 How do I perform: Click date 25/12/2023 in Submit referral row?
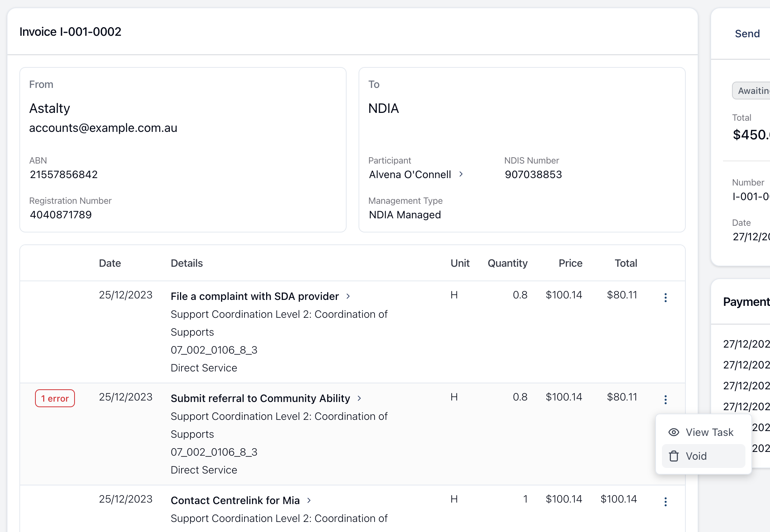(x=126, y=397)
